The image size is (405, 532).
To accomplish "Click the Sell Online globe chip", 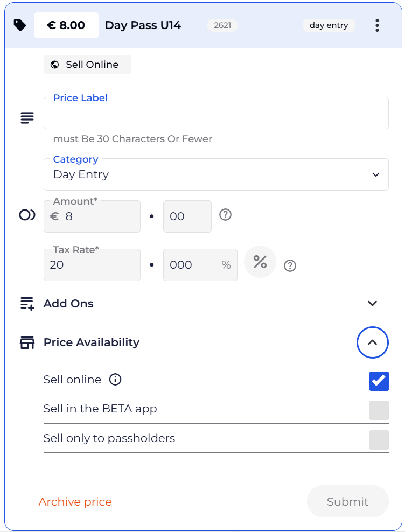I will pyautogui.click(x=87, y=65).
